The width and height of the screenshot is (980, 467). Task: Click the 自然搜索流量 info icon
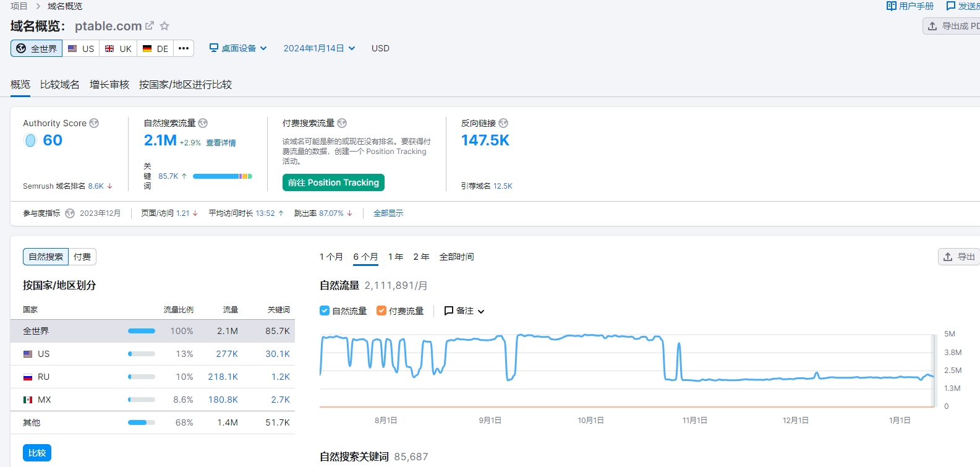pos(203,123)
